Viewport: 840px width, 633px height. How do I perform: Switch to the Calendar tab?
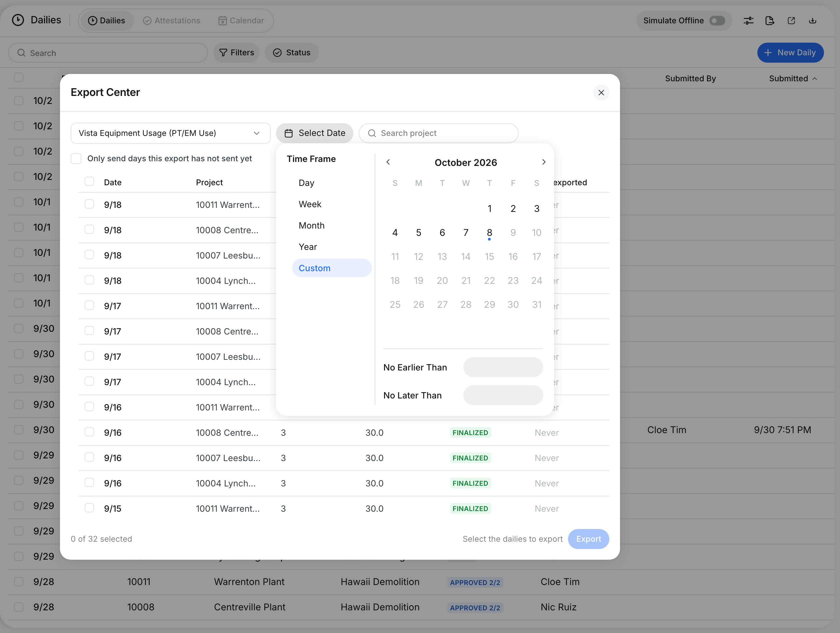click(x=241, y=21)
